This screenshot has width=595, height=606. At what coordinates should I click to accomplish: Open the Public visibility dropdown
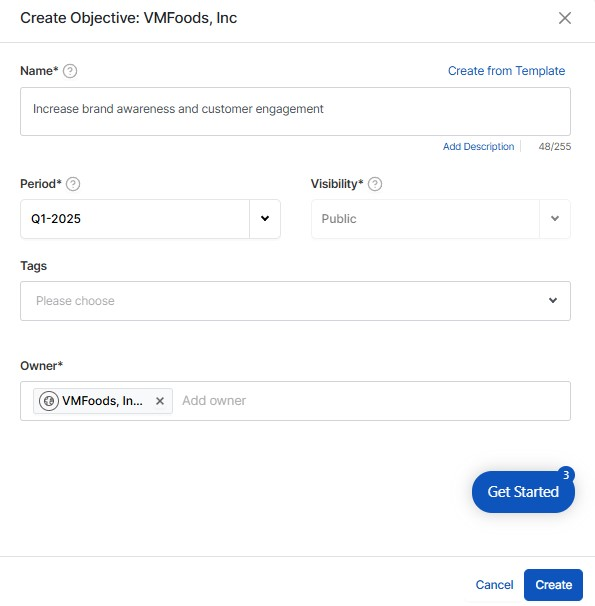point(441,219)
